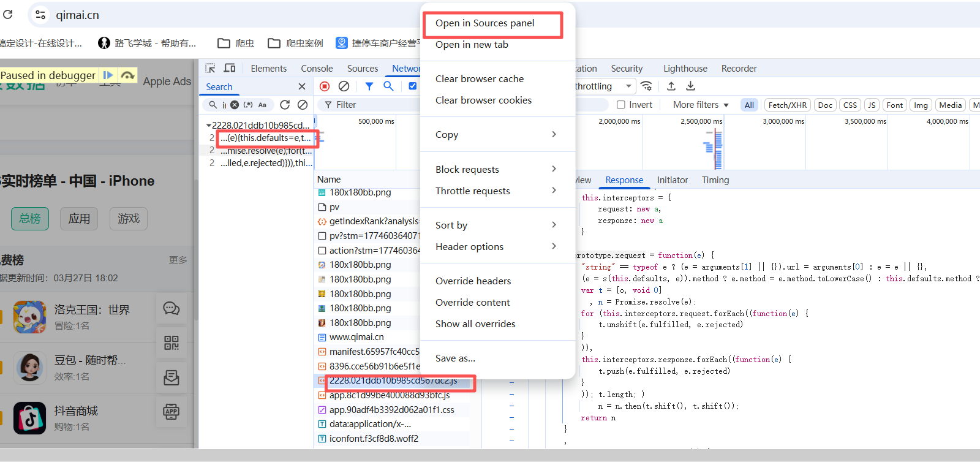This screenshot has width=980, height=462.
Task: Export HAR download icon
Action: point(690,86)
